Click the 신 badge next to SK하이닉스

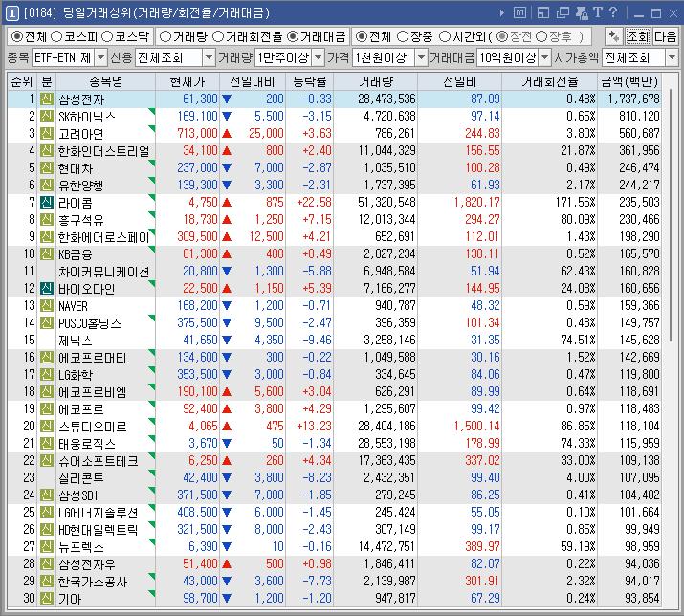tap(47, 116)
